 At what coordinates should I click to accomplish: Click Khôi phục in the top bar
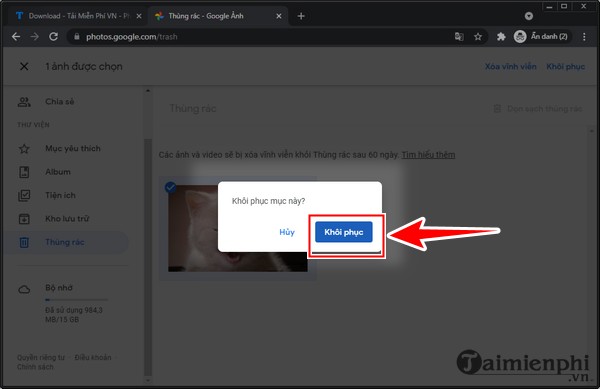tap(566, 67)
